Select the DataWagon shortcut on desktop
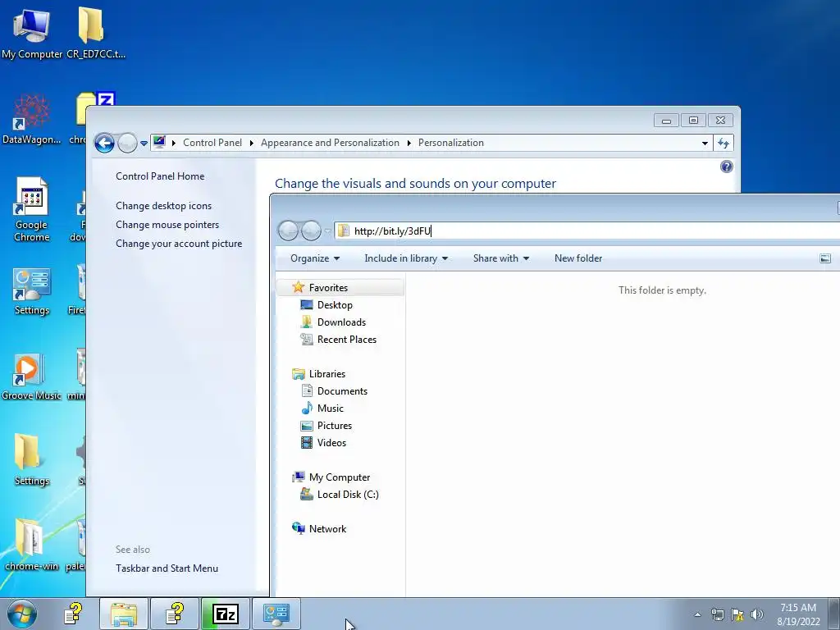 [31, 119]
